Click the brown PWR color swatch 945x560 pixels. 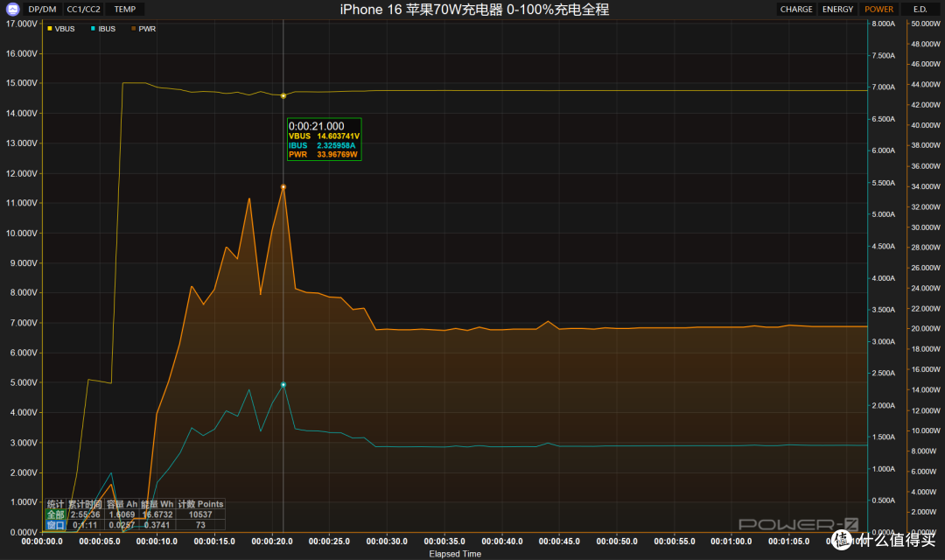point(133,28)
